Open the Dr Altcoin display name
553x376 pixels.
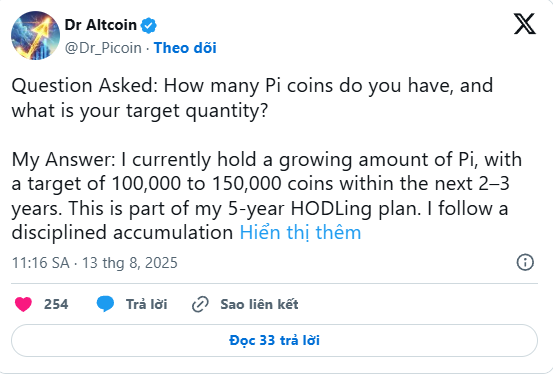(x=101, y=25)
